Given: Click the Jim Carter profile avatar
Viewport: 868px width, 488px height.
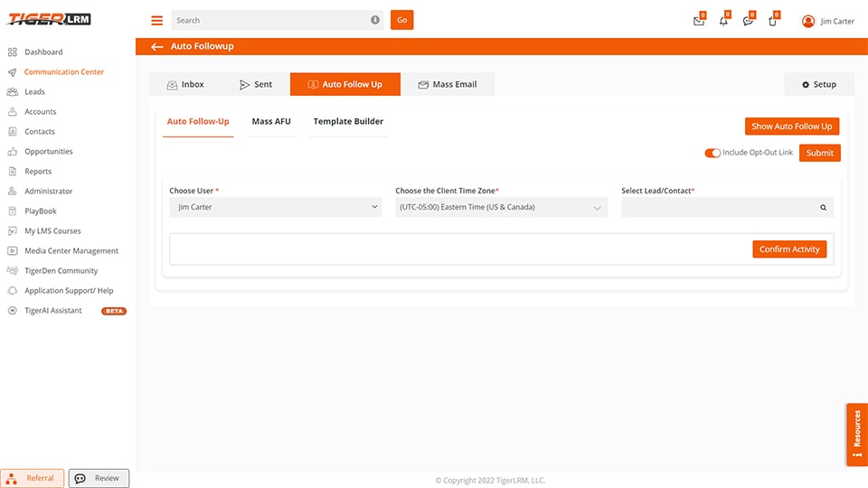Looking at the screenshot, I should pos(808,22).
